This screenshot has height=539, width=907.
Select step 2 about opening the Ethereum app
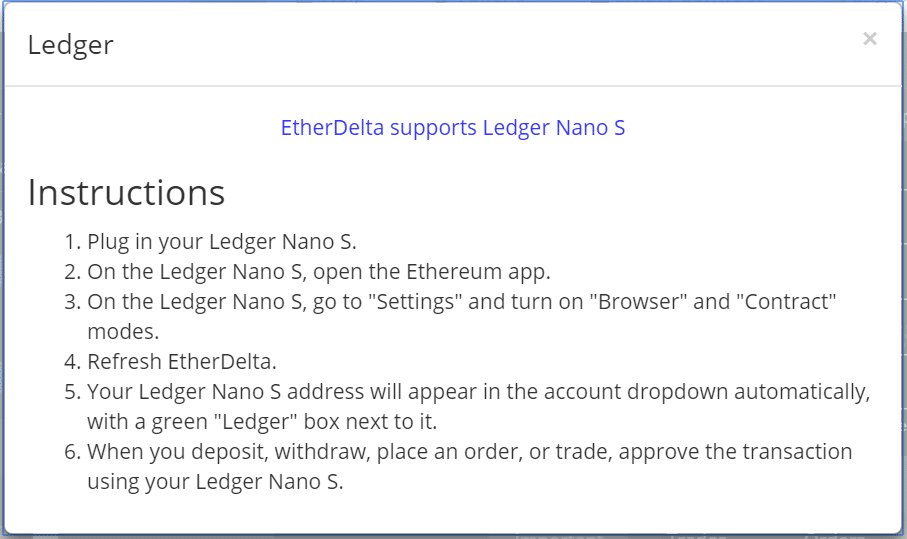318,271
